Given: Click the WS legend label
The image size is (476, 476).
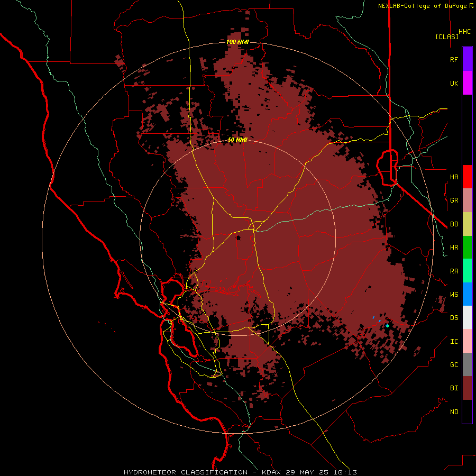Looking at the screenshot, I should [454, 295].
